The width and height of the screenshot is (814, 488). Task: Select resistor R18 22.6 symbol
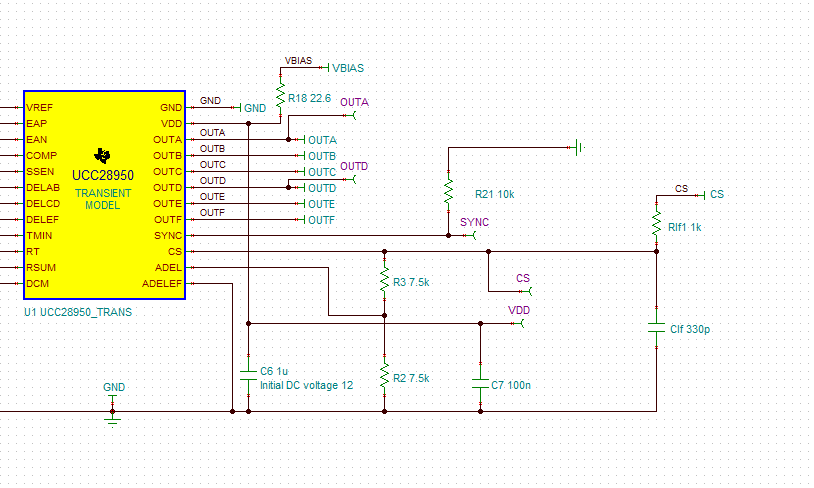tap(280, 96)
